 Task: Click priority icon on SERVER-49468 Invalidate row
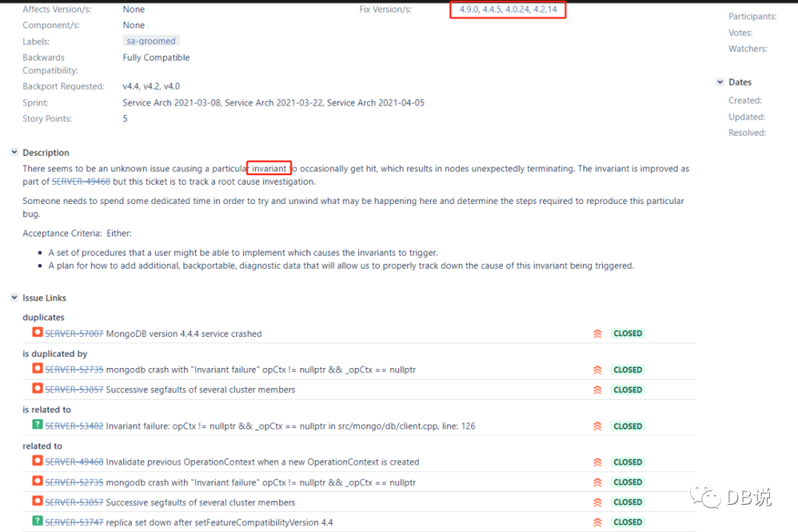(598, 463)
